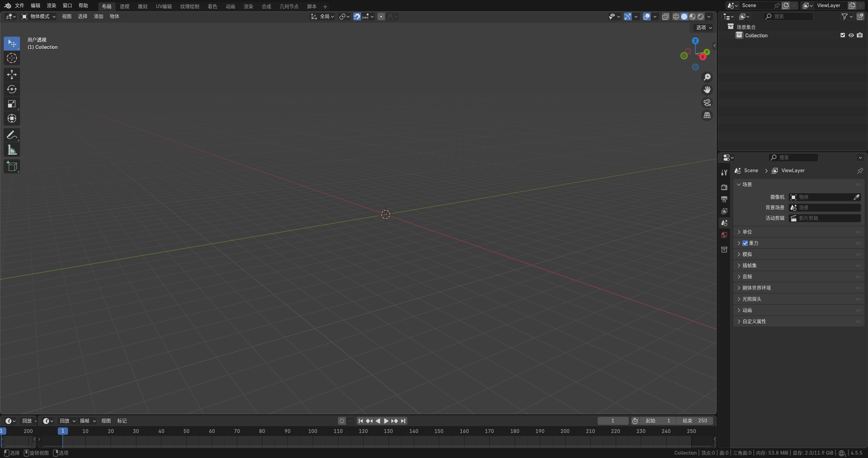Jump to the last frame
This screenshot has height=458, width=868.
pos(403,421)
